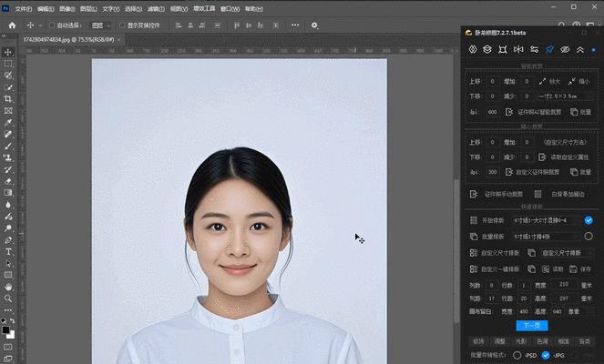Screen dimensions: 604x364
Task: Open the 毫米 unit dropdown beside 宽度 210
Action: point(587,285)
